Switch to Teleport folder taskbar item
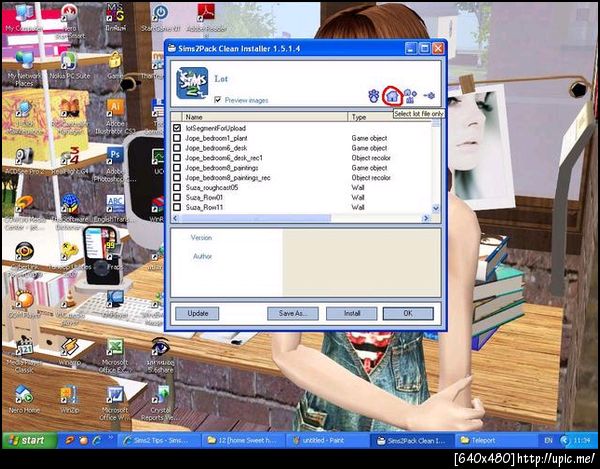The height and width of the screenshot is (469, 600). pos(496,441)
